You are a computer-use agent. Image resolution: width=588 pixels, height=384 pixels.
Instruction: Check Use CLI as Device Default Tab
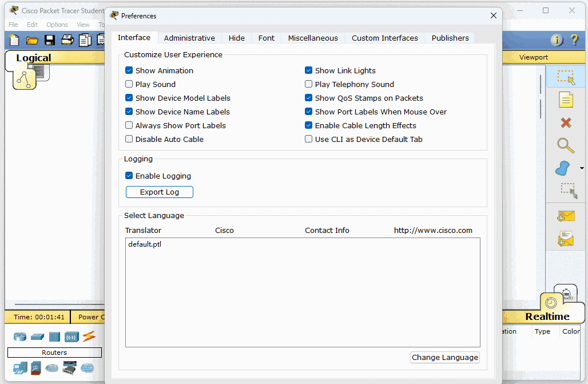[x=309, y=139]
